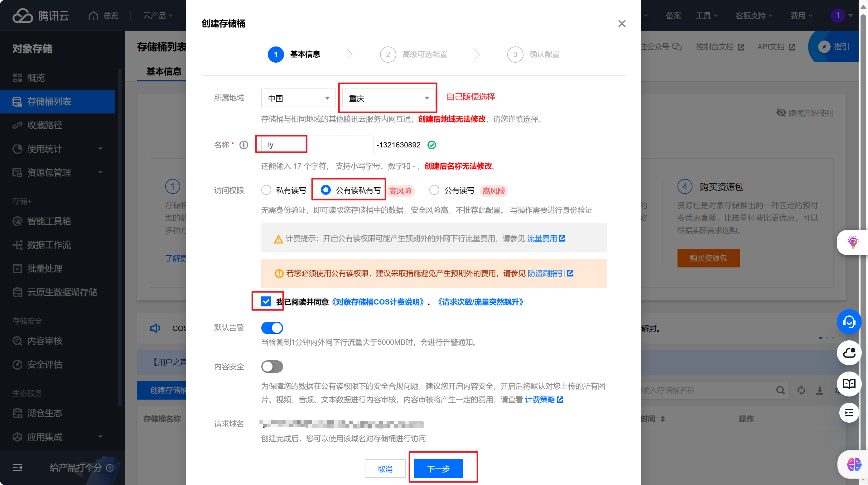Viewport: 868px width, 485px height.
Task: Click the search magnifier icon
Action: click(780, 390)
